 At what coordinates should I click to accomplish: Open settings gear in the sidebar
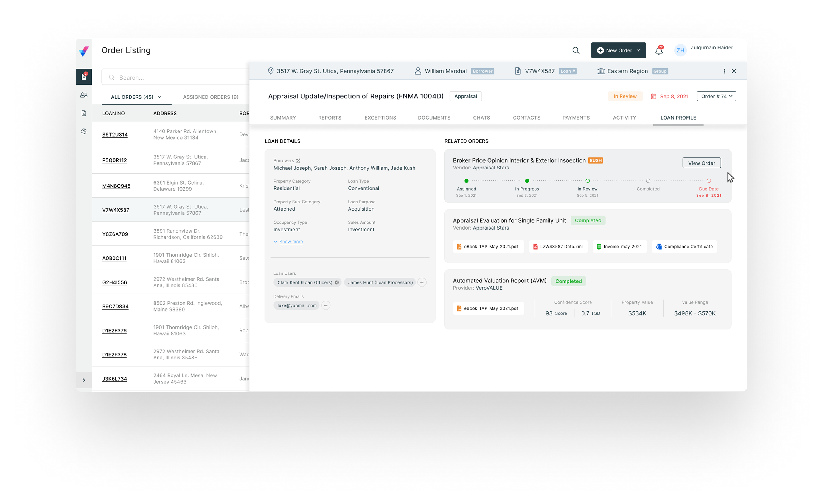(84, 131)
